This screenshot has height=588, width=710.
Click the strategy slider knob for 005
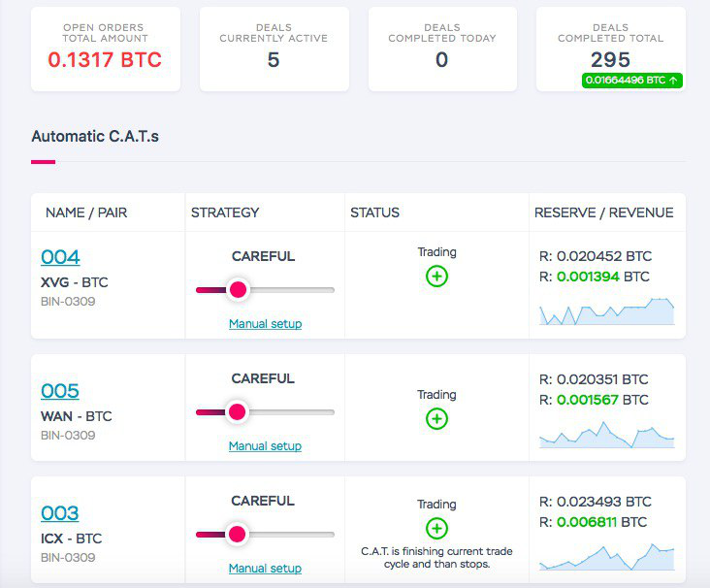click(x=238, y=411)
